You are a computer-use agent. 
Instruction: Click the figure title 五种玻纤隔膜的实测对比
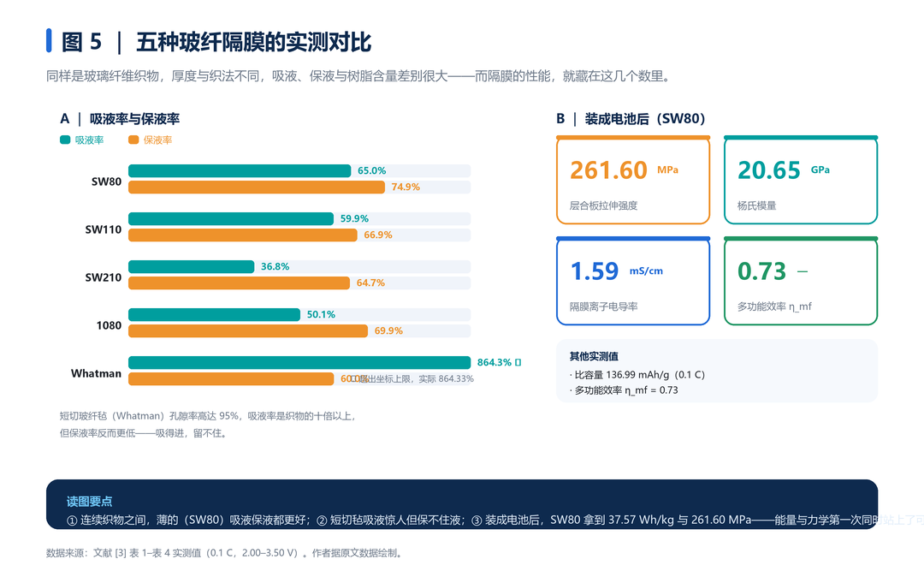[253, 42]
